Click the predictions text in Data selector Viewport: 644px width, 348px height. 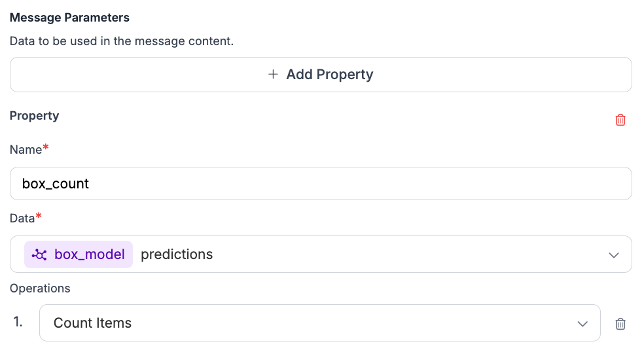click(177, 254)
